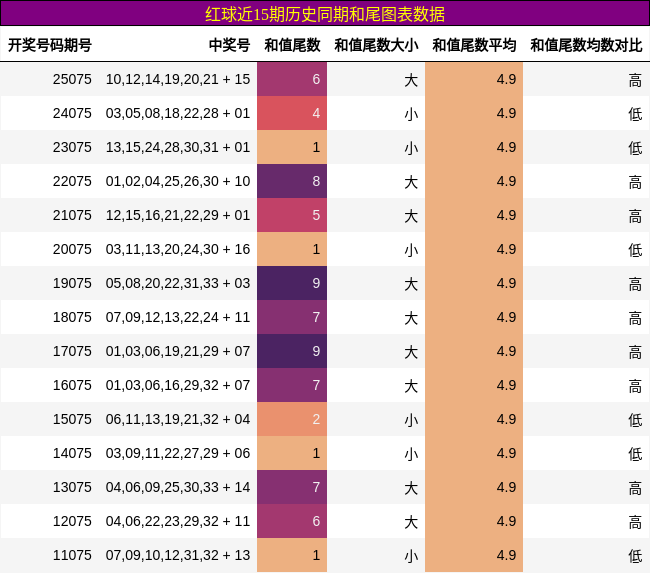Click 大 in row 25075
Viewport: 650px width, 573px height.
pyautogui.click(x=411, y=80)
